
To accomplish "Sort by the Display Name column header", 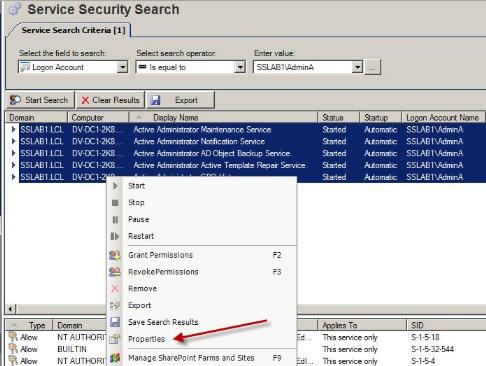I will 223,118.
